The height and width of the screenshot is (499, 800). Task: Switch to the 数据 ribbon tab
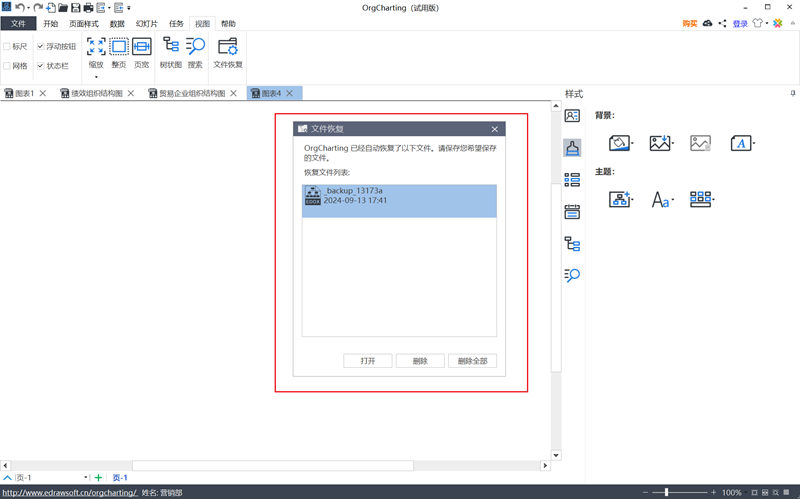coord(117,23)
